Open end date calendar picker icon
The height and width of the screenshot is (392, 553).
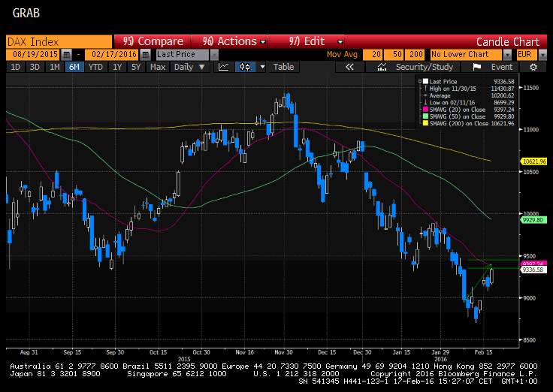point(145,55)
